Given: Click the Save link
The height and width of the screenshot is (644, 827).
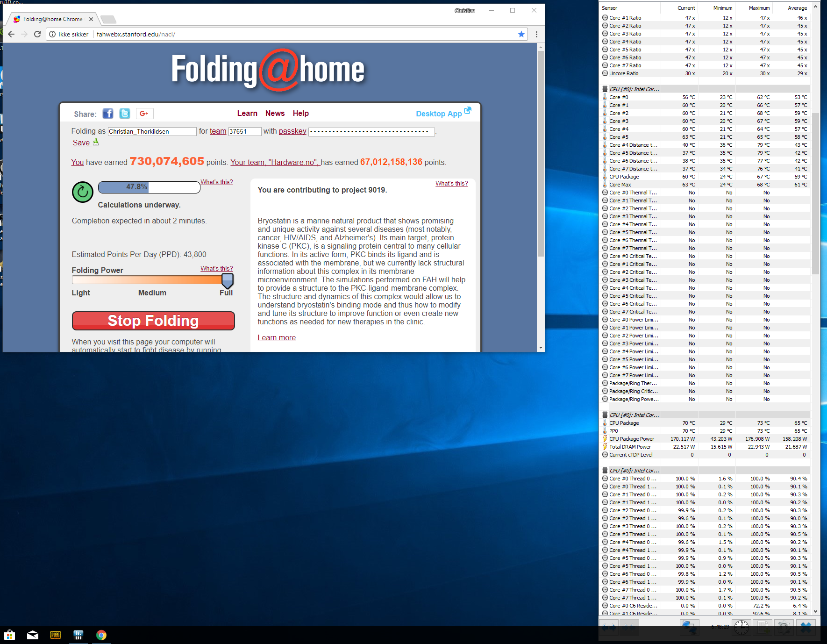Looking at the screenshot, I should pos(81,143).
